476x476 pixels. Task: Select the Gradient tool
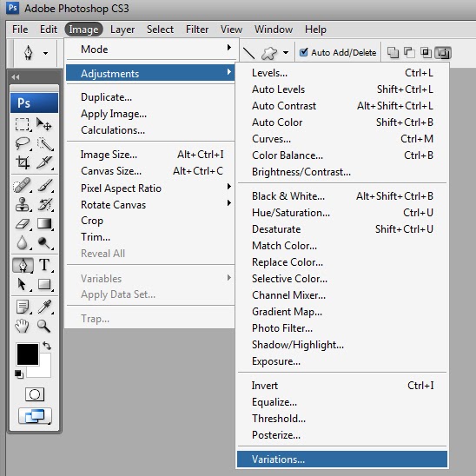pyautogui.click(x=45, y=224)
